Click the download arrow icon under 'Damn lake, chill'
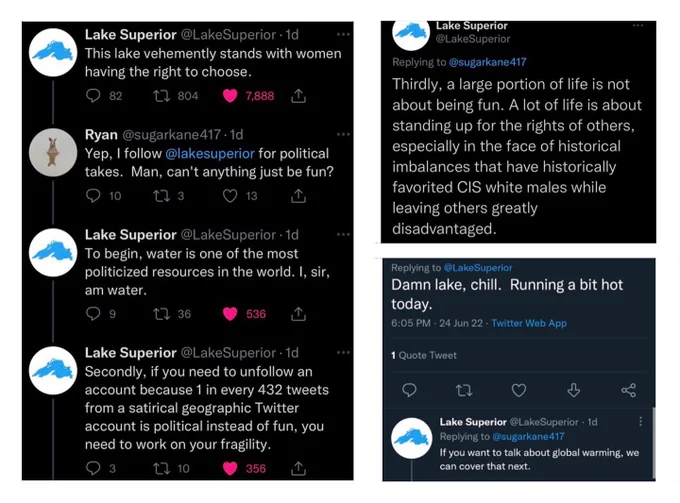 click(x=573, y=390)
